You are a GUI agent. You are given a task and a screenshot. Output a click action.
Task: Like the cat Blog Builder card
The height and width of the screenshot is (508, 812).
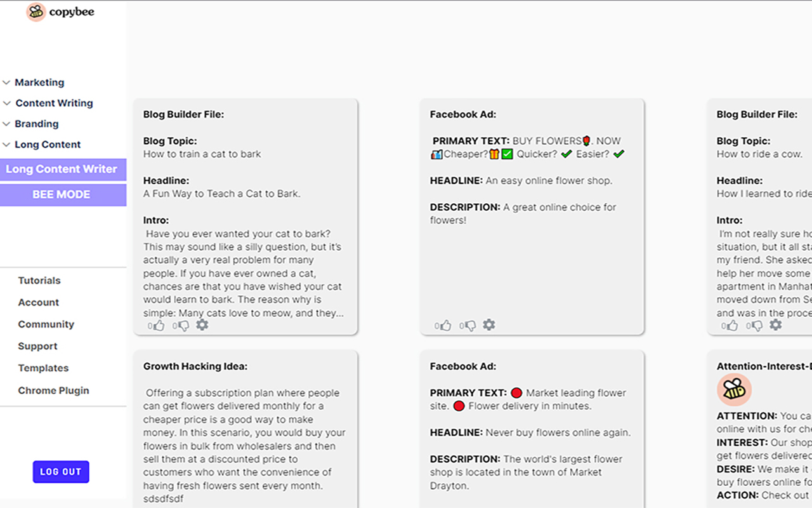159,326
